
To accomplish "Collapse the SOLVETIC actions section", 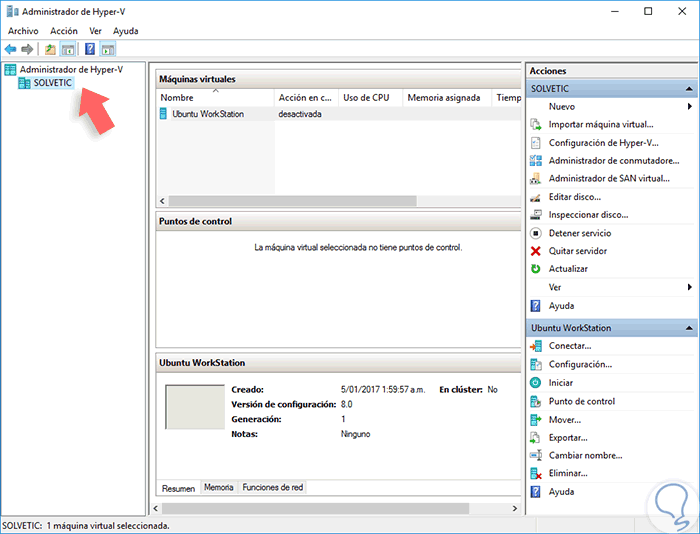I will tap(689, 89).
